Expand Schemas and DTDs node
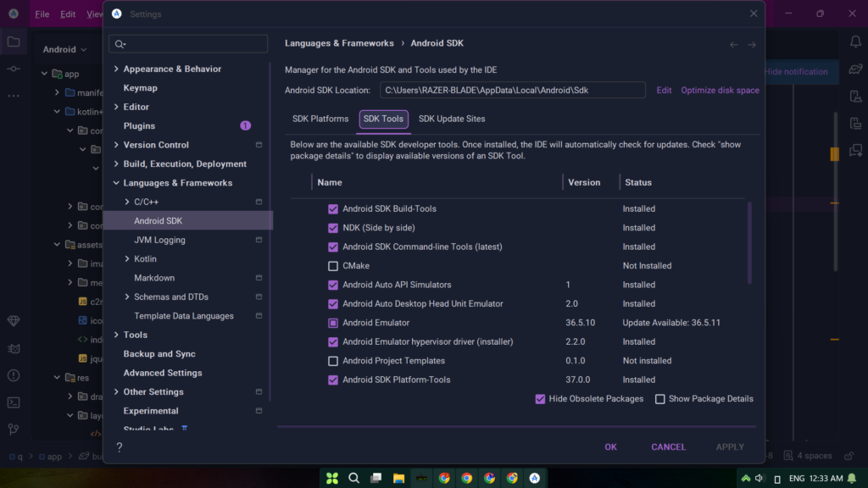 click(x=127, y=297)
